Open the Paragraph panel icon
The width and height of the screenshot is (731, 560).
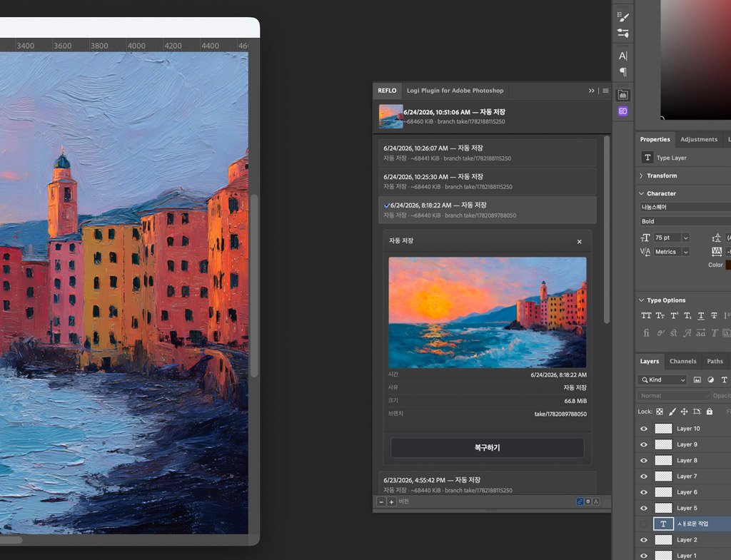tap(622, 72)
